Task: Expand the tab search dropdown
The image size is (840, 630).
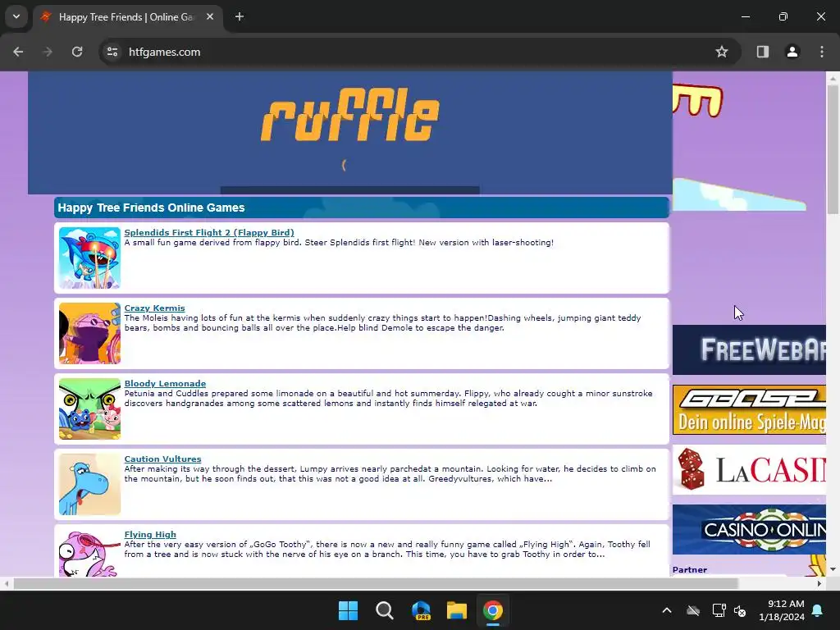Action: point(16,16)
